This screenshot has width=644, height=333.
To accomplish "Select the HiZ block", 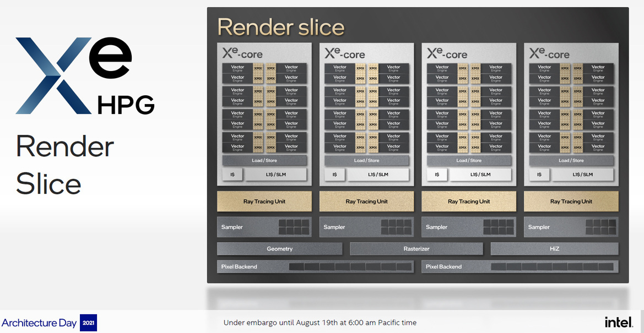I will pyautogui.click(x=554, y=249).
